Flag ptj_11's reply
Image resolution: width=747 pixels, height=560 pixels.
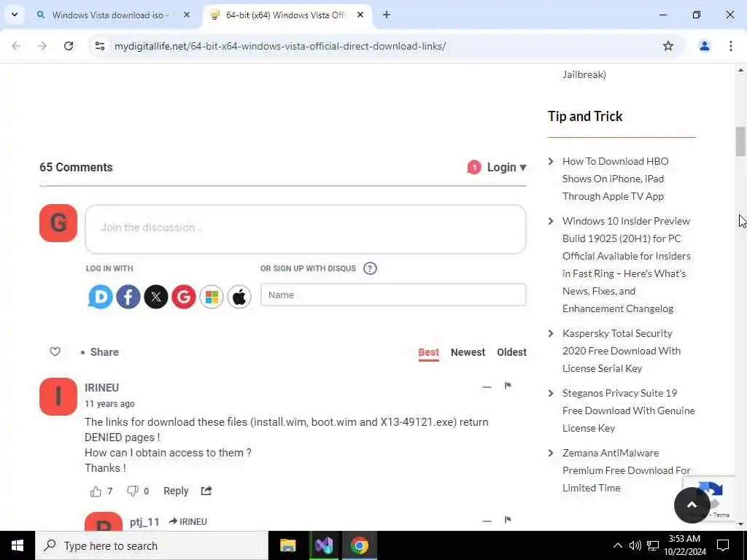click(x=508, y=519)
